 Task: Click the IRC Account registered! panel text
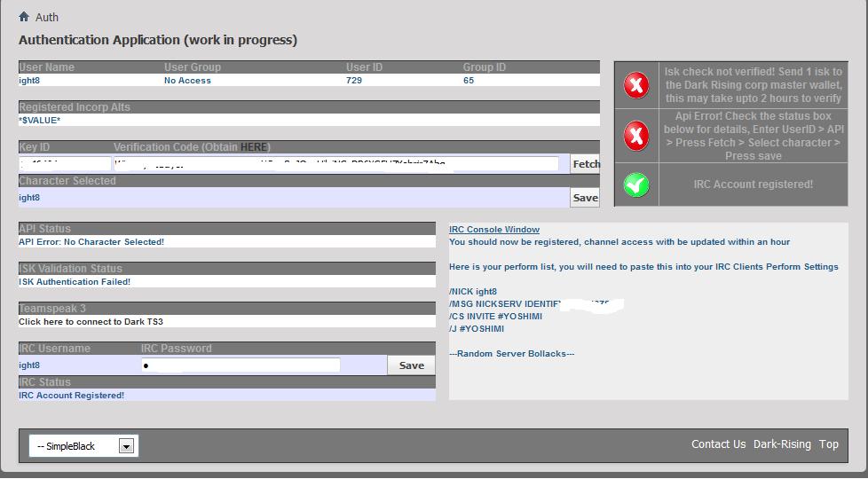(753, 185)
